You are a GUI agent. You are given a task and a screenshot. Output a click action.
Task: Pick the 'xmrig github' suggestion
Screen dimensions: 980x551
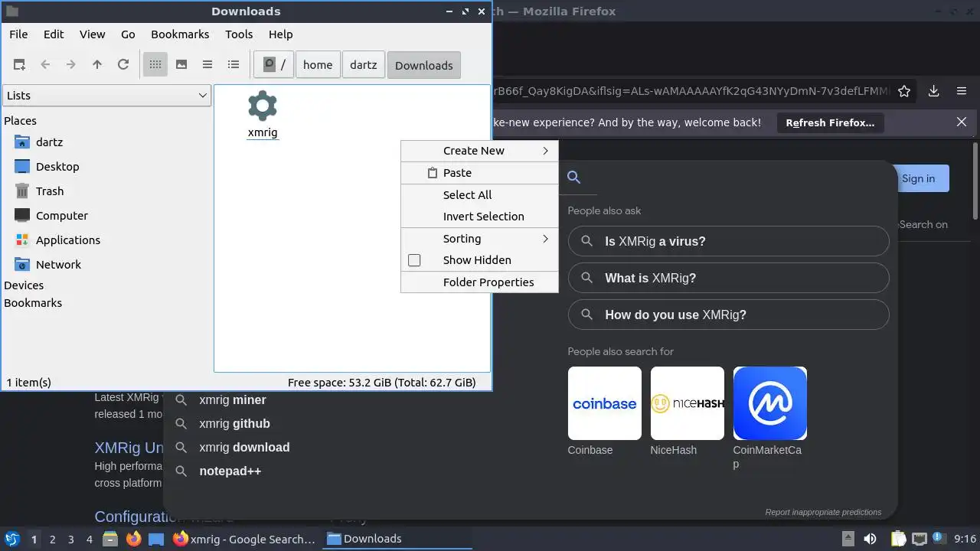tap(234, 423)
